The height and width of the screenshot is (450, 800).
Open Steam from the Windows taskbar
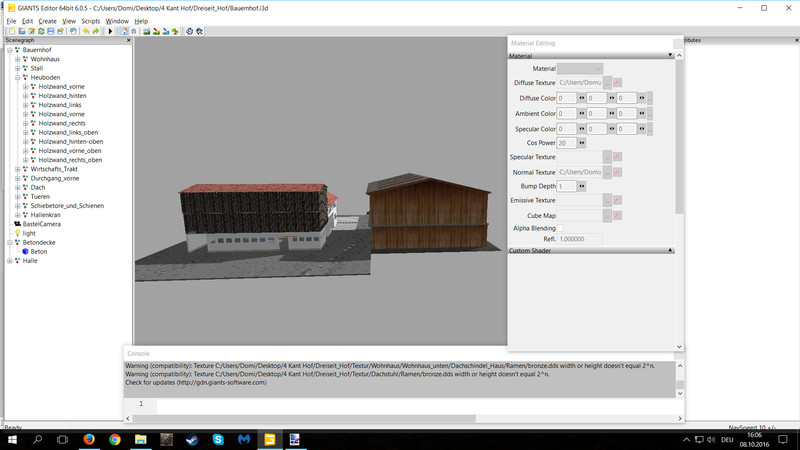tap(193, 439)
